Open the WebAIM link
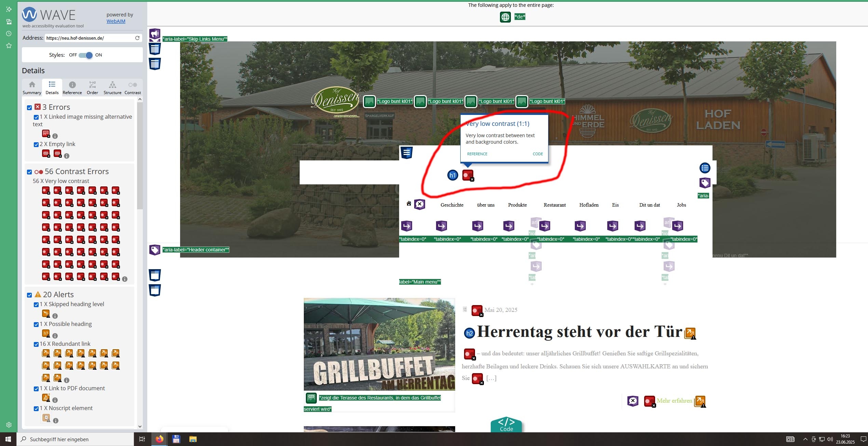 pos(116,21)
